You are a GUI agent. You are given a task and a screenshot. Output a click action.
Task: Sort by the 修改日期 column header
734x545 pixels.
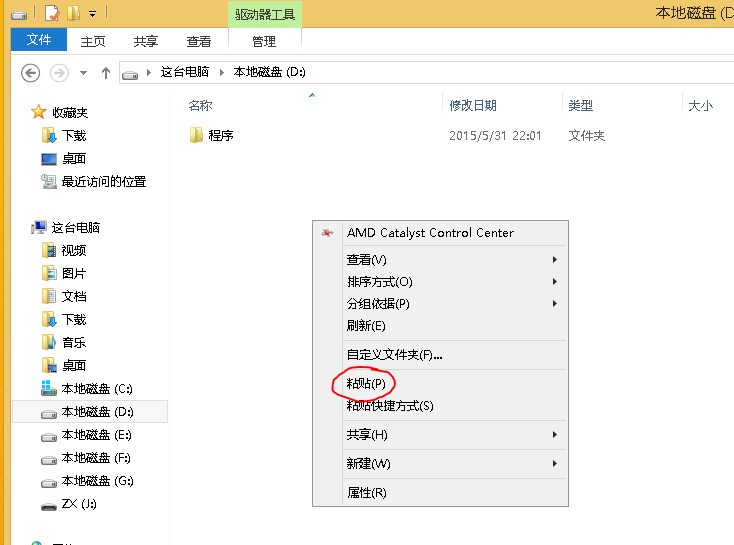click(473, 106)
